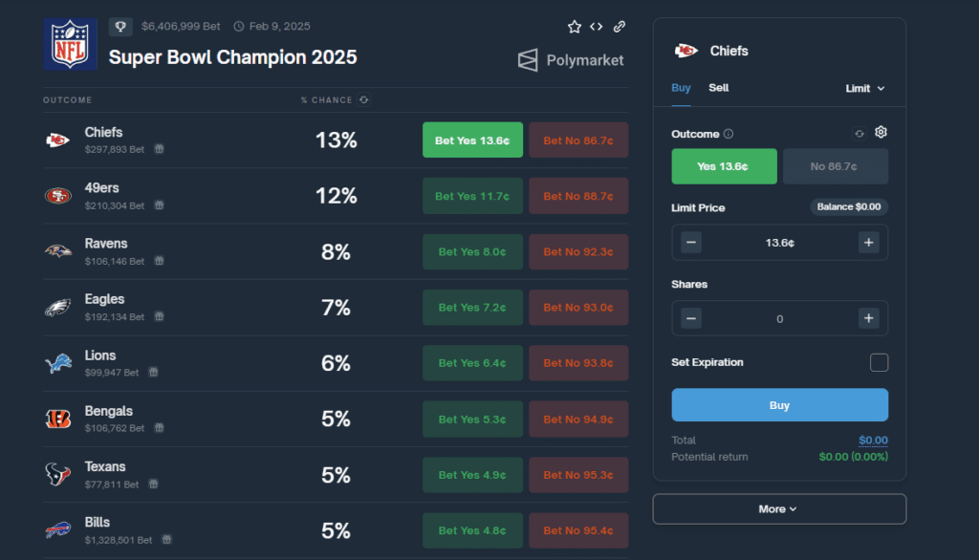Open the Limit order type dropdown
The image size is (979, 560).
point(864,88)
